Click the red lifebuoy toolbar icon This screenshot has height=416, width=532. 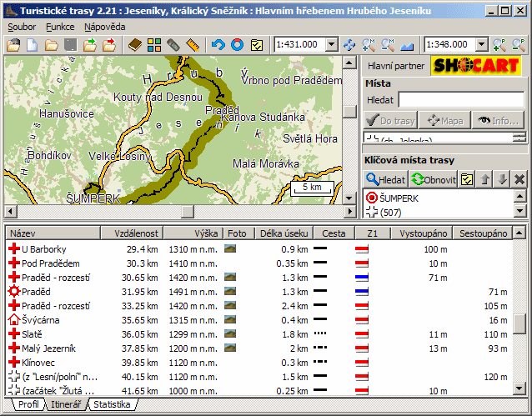pos(238,44)
